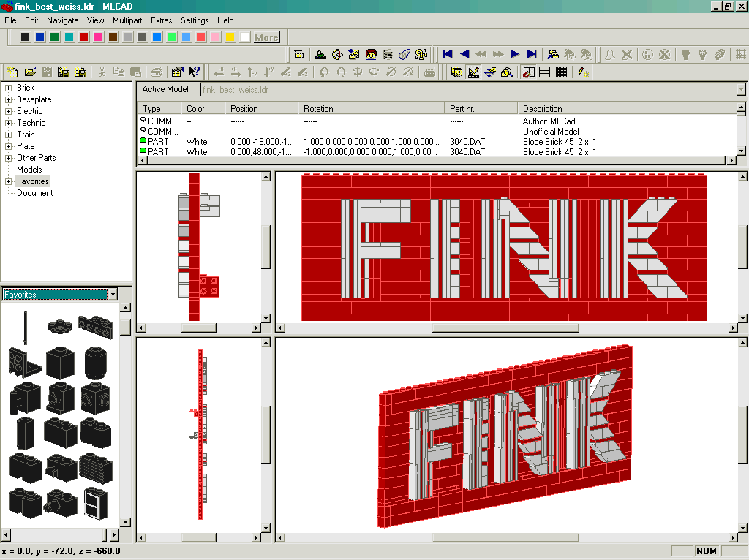749x560 pixels.
Task: Select the zoom mode magnifier tool
Action: coord(506,72)
